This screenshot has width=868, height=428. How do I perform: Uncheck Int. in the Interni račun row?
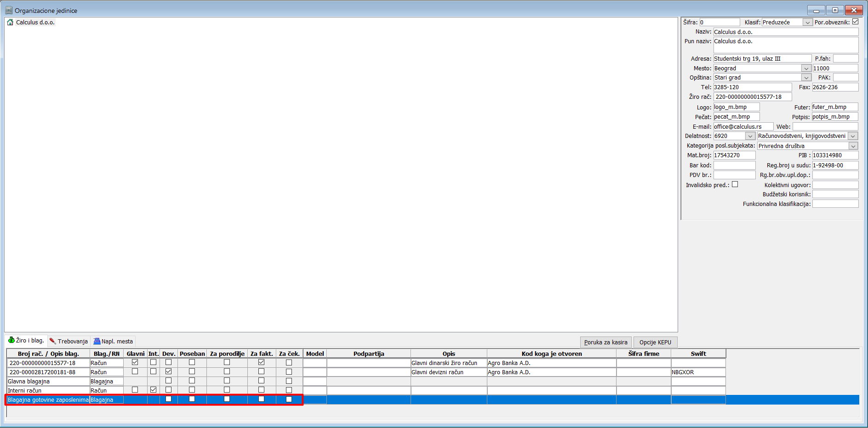[x=153, y=390]
